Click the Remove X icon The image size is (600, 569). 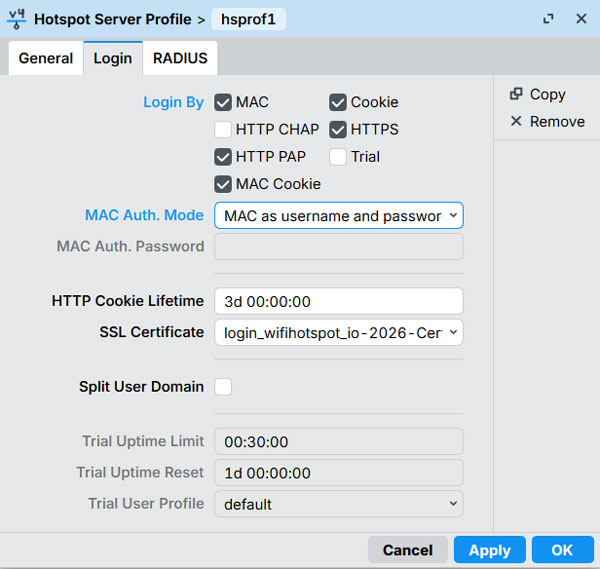point(516,121)
